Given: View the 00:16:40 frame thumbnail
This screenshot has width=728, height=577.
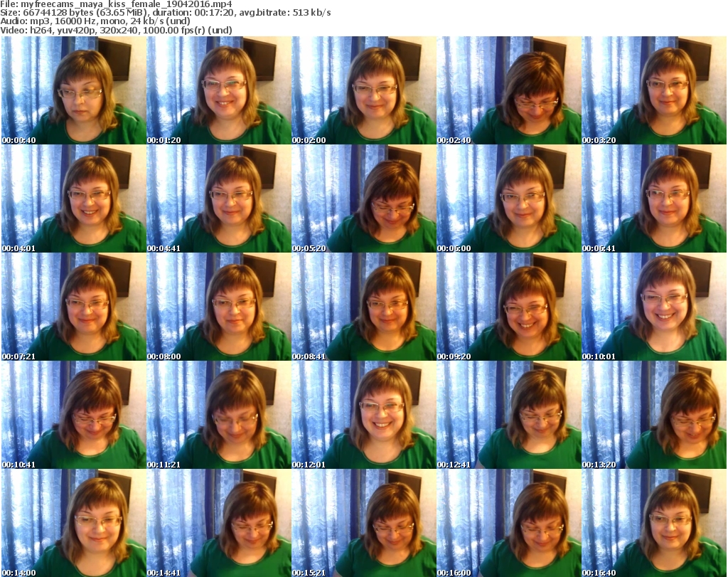Looking at the screenshot, I should coord(654,523).
